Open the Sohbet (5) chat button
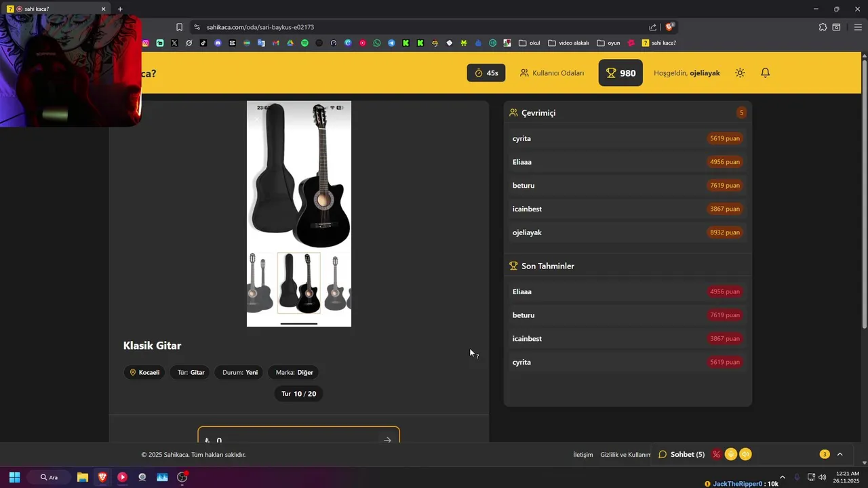Screen dimensions: 868x488 point(682,454)
